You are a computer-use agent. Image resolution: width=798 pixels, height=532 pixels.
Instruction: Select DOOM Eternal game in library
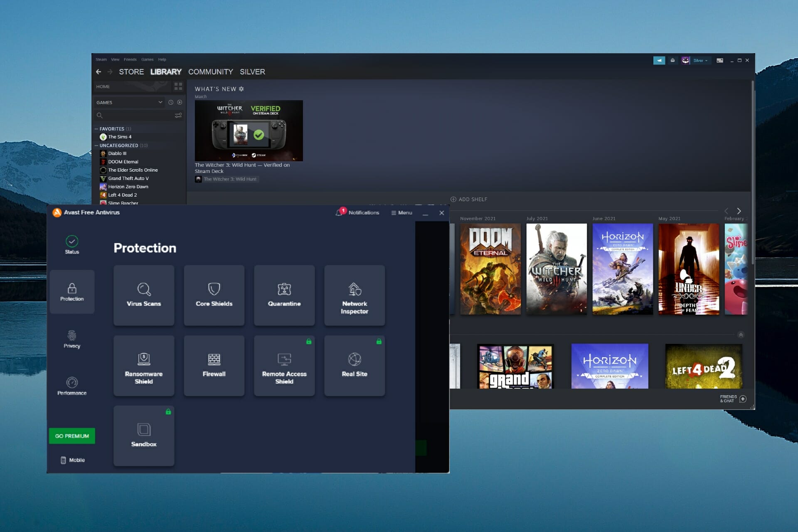pyautogui.click(x=123, y=162)
